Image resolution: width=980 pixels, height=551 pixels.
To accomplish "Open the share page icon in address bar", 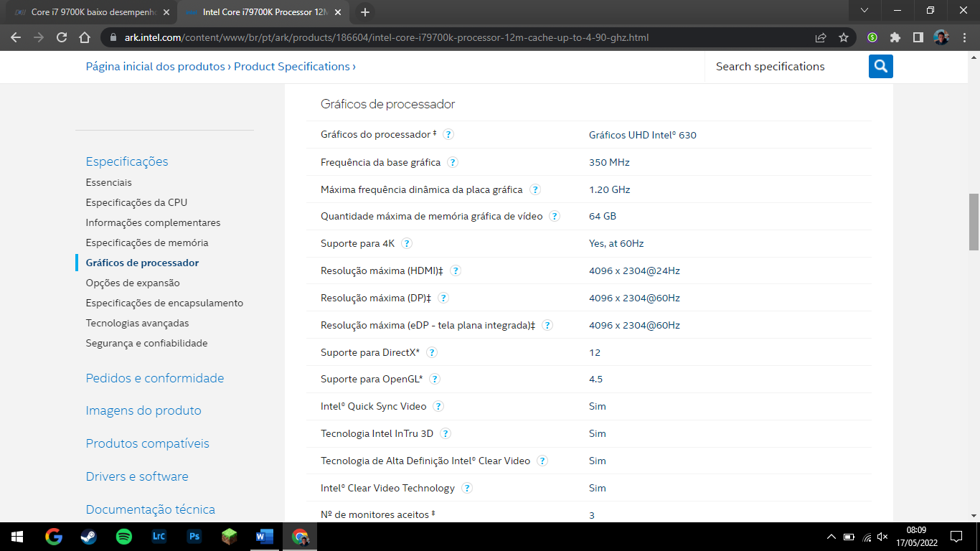I will click(821, 37).
